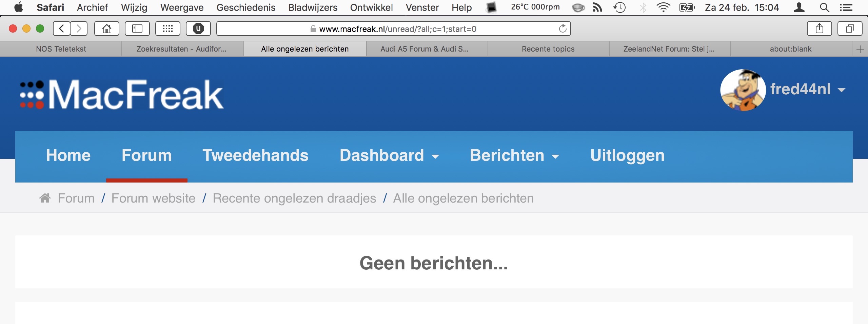Click Alle ongelezen berichten breadcrumb
The width and height of the screenshot is (868, 324).
pyautogui.click(x=463, y=198)
